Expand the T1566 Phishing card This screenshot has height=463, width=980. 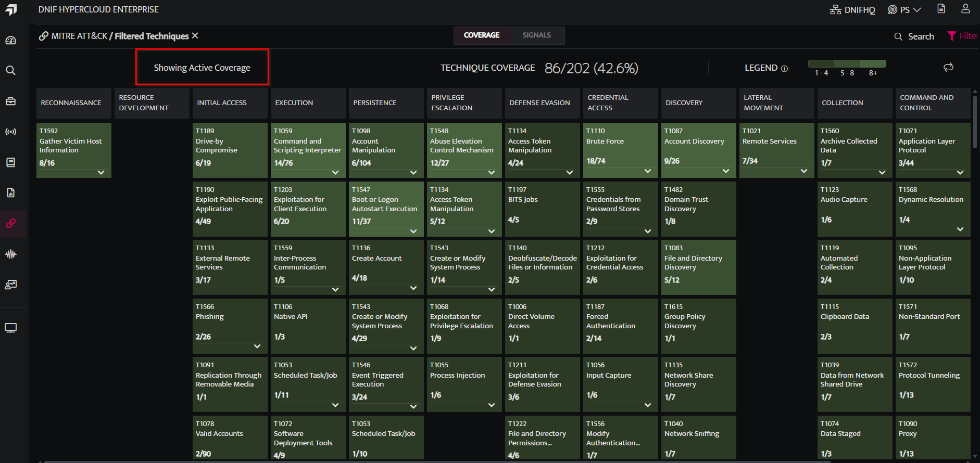tap(257, 346)
